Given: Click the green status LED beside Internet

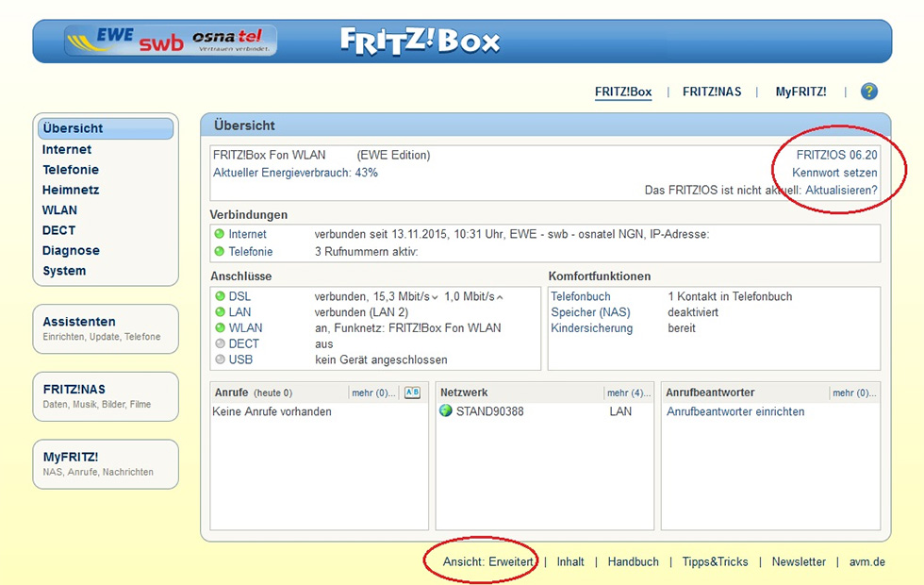Looking at the screenshot, I should [x=219, y=234].
